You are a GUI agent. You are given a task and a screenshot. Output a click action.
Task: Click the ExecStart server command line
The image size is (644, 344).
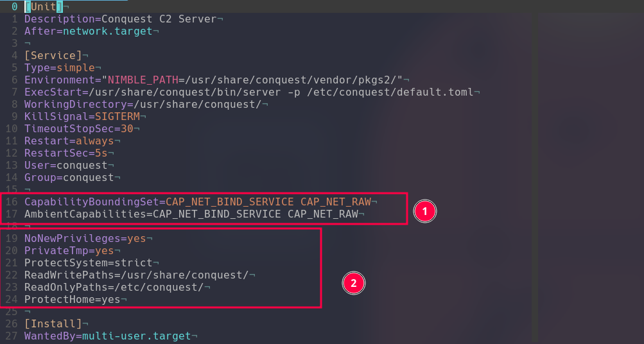248,92
